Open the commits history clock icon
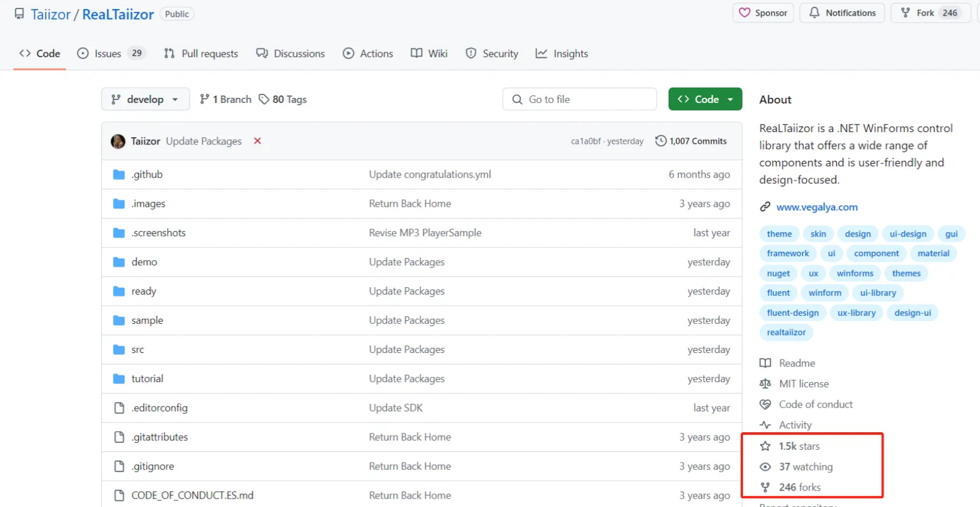 pos(661,141)
